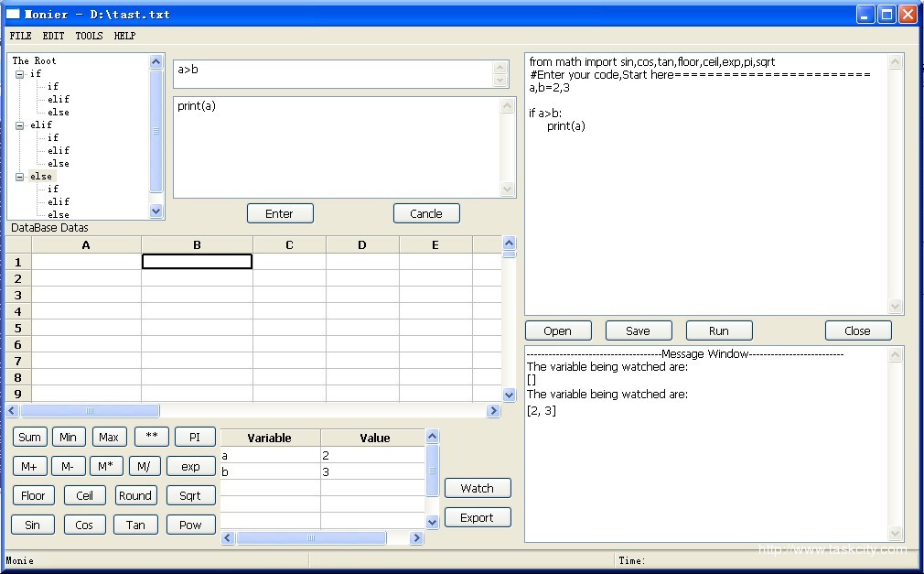Open the FILE menu
Viewport: 924px width, 574px height.
click(x=20, y=36)
